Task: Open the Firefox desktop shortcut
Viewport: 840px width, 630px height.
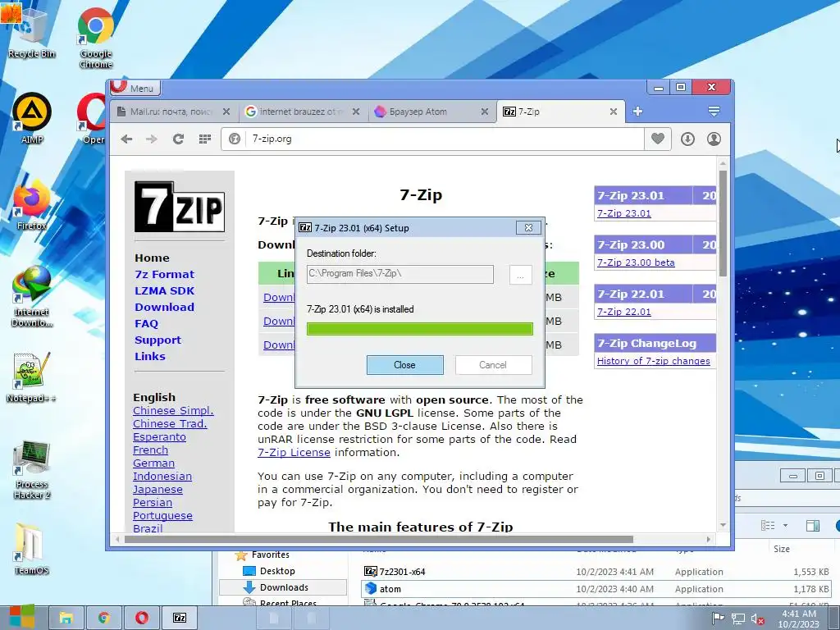Action: (x=32, y=206)
